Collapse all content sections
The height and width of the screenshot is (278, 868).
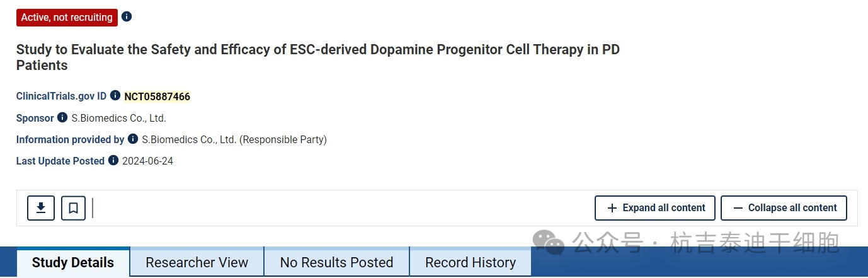click(784, 208)
